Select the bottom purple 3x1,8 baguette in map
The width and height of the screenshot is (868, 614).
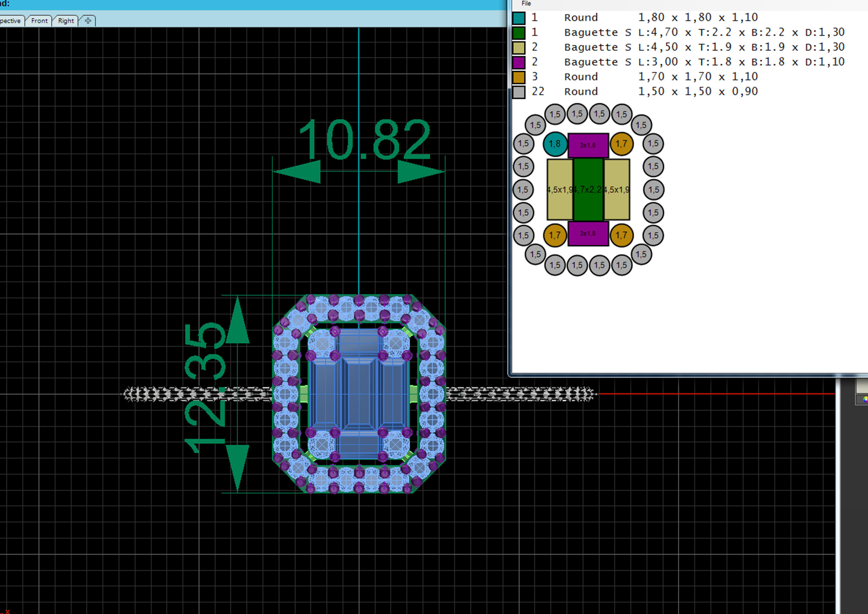(x=588, y=233)
